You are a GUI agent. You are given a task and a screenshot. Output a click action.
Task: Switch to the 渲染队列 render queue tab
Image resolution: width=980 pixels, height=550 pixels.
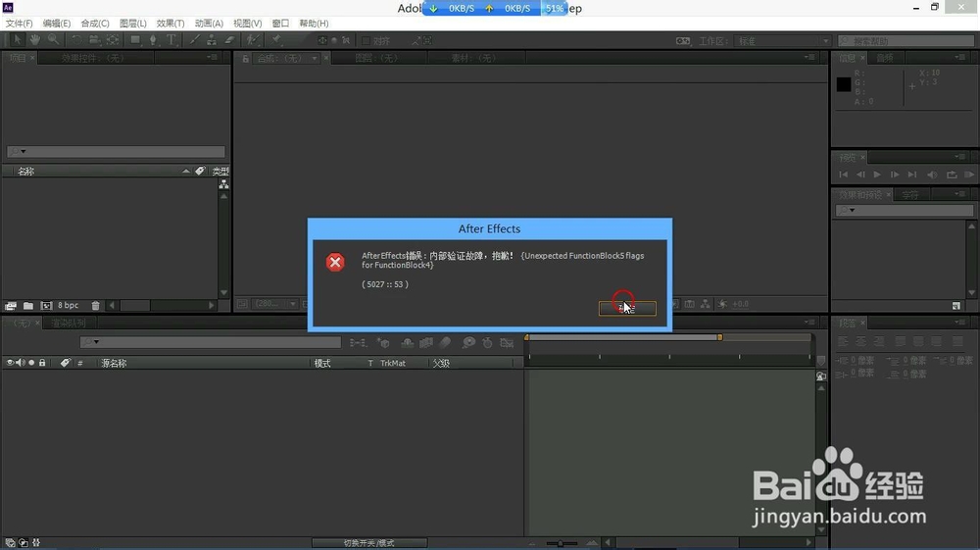(69, 324)
